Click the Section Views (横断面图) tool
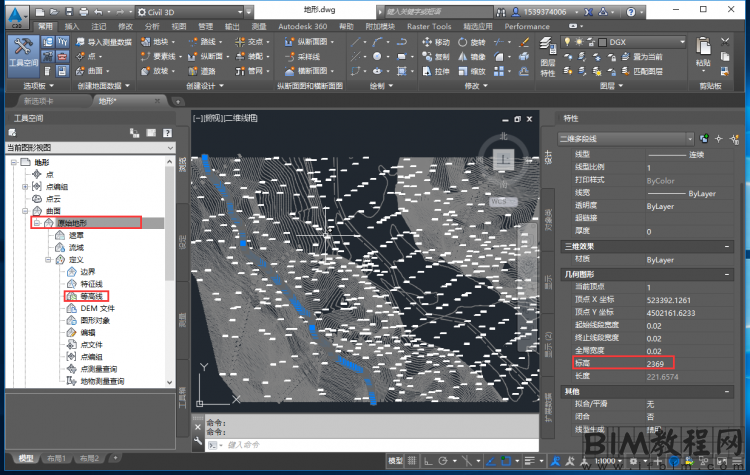750x475 pixels. click(x=309, y=71)
